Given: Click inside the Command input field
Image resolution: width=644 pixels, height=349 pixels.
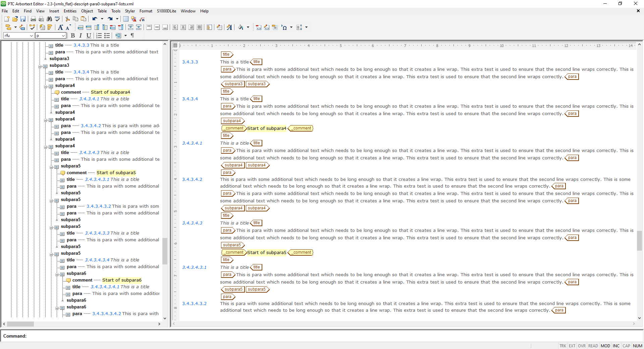Looking at the screenshot, I should (101, 336).
